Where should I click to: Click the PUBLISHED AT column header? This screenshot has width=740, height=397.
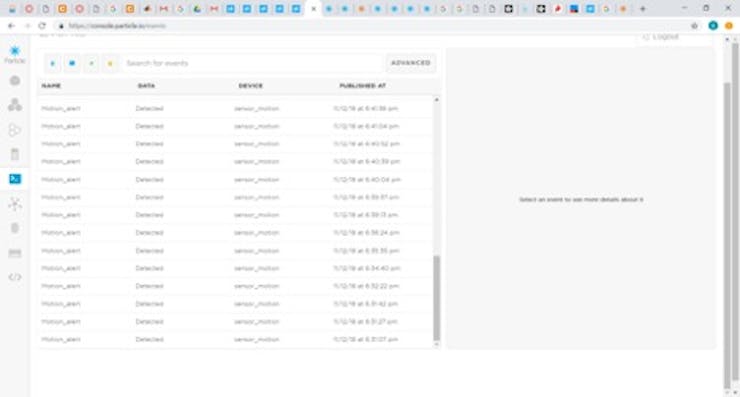pos(362,86)
